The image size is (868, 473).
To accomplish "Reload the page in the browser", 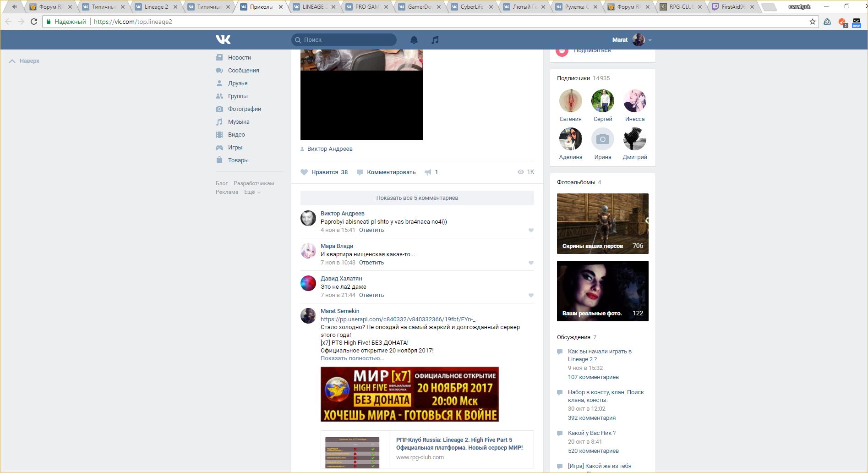I will 34,22.
